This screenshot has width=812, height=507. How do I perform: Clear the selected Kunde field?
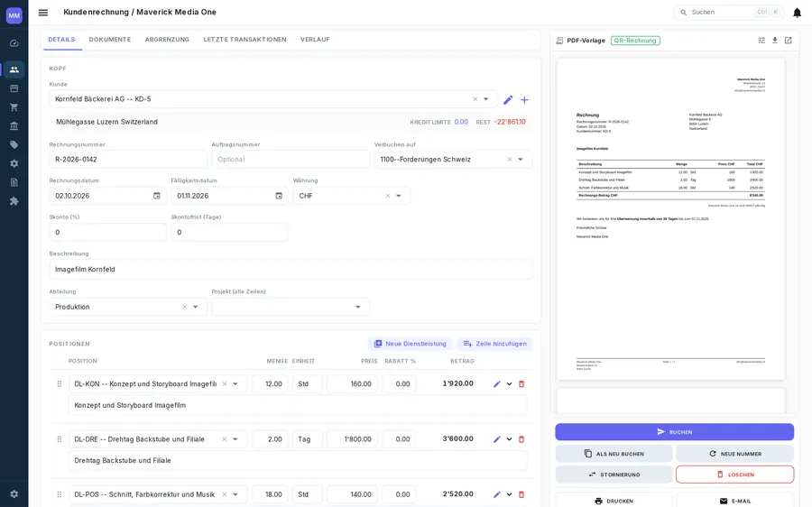coord(475,99)
